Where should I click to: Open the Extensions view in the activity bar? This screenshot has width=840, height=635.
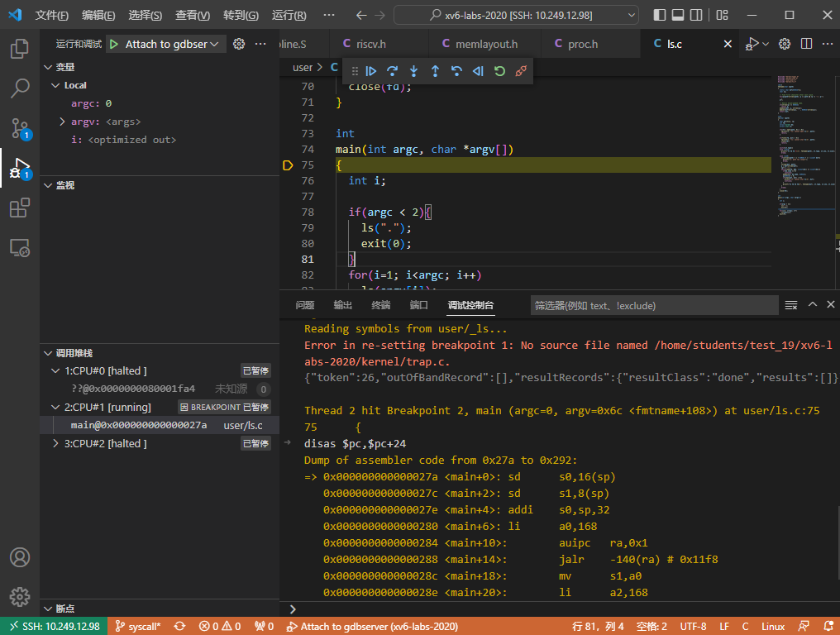tap(20, 209)
